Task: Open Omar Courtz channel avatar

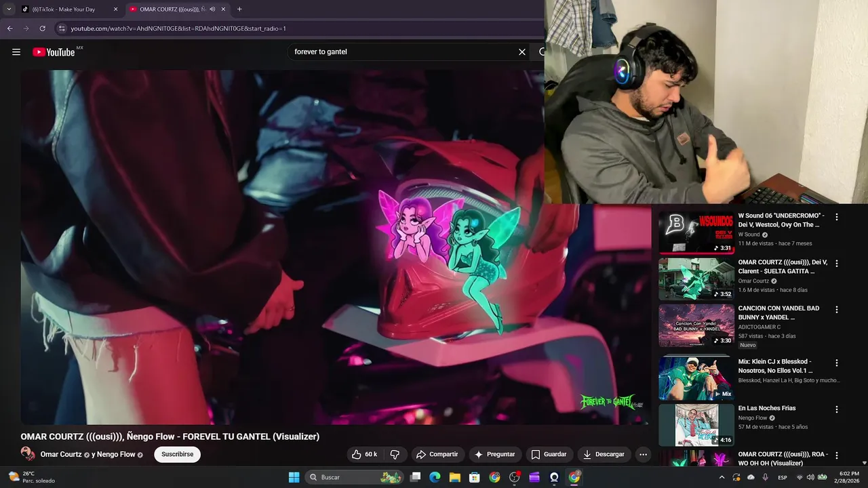Action: coord(28,454)
